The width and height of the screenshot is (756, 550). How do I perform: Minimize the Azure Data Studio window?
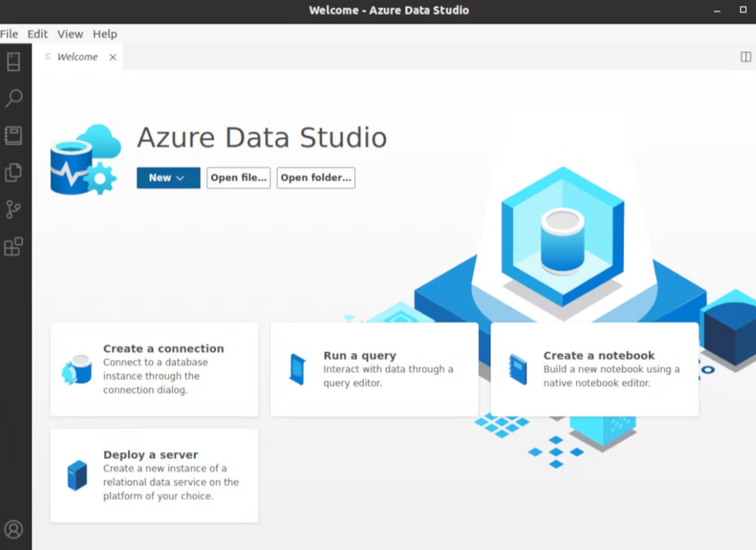point(717,10)
